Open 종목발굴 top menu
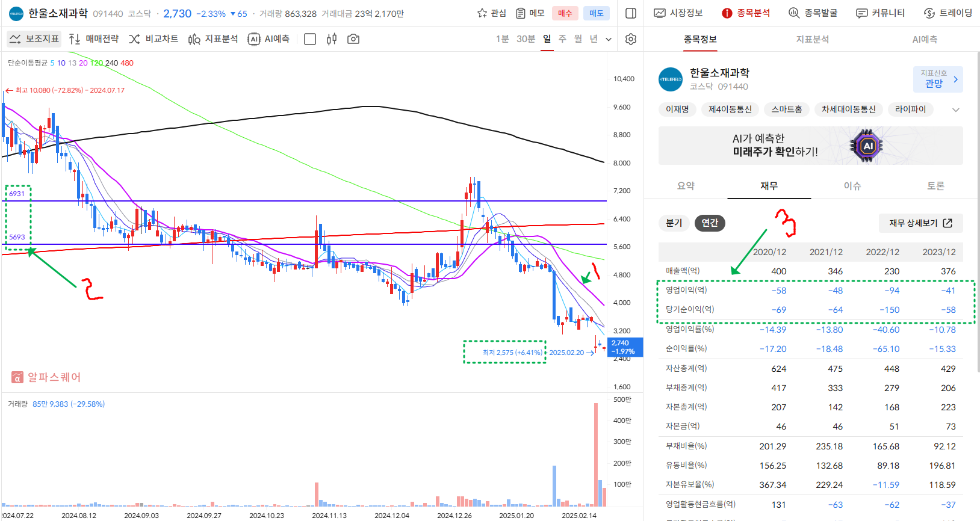This screenshot has width=980, height=521. click(x=813, y=13)
